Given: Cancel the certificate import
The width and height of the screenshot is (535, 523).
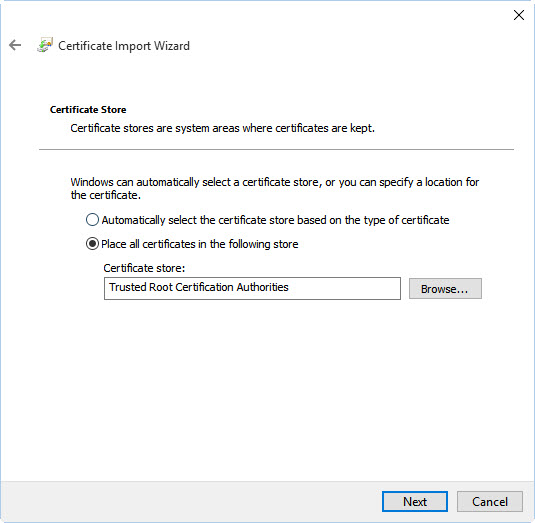Looking at the screenshot, I should coord(490,502).
